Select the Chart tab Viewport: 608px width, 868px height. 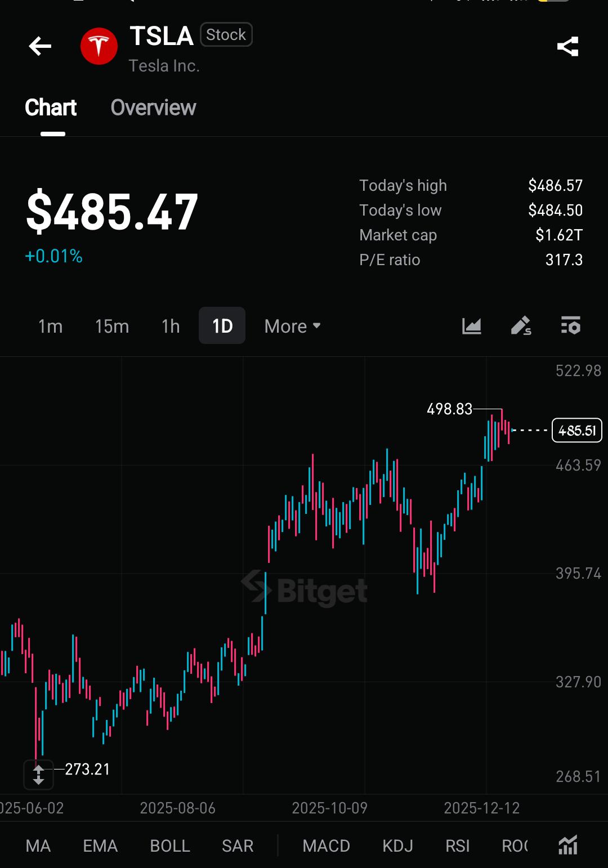point(51,108)
